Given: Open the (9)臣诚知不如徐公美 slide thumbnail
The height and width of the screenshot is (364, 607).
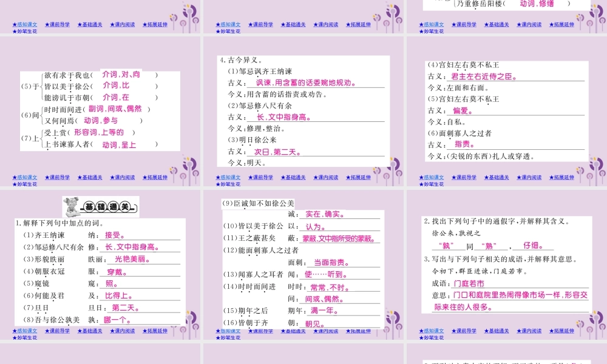Looking at the screenshot, I should point(303,265).
